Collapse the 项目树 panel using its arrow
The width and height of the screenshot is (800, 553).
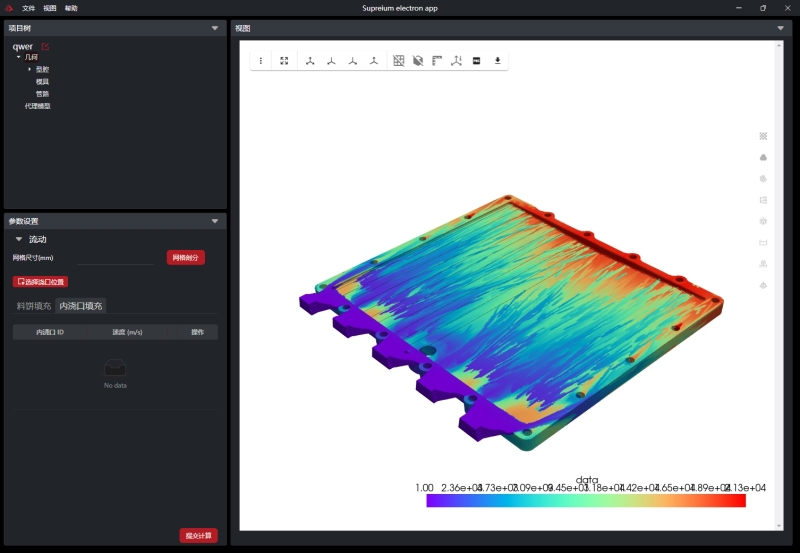tap(215, 29)
